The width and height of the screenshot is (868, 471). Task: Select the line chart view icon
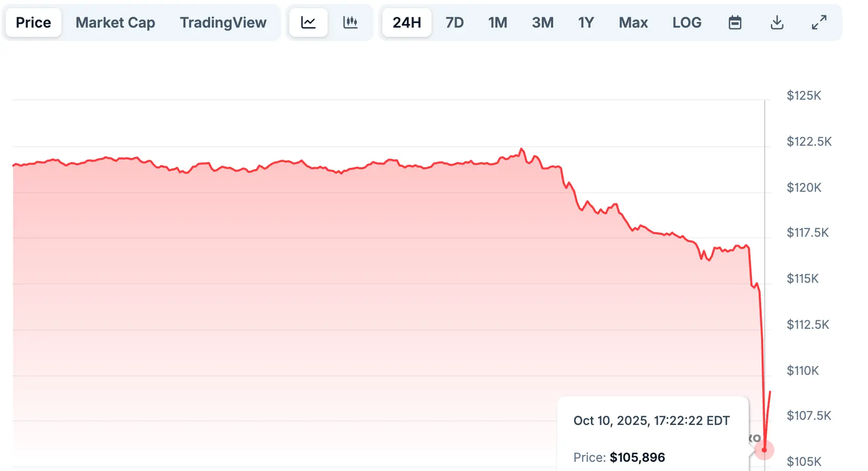pyautogui.click(x=308, y=23)
